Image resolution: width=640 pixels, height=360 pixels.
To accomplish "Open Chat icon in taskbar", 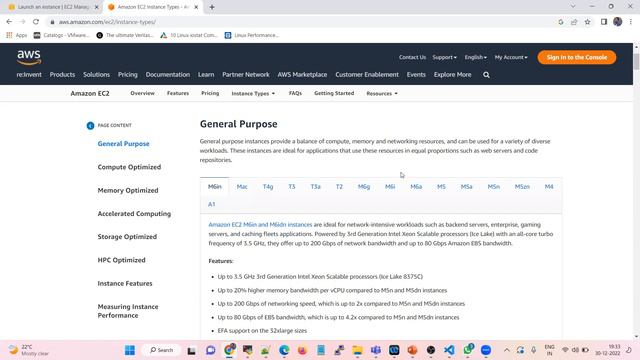I will (211, 350).
